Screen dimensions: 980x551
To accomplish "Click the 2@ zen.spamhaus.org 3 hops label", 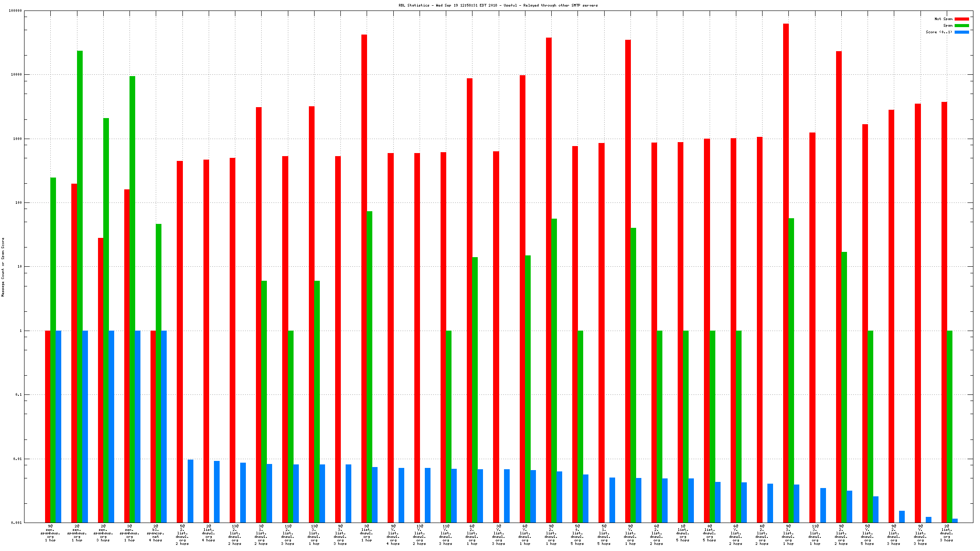I will coord(103,533).
